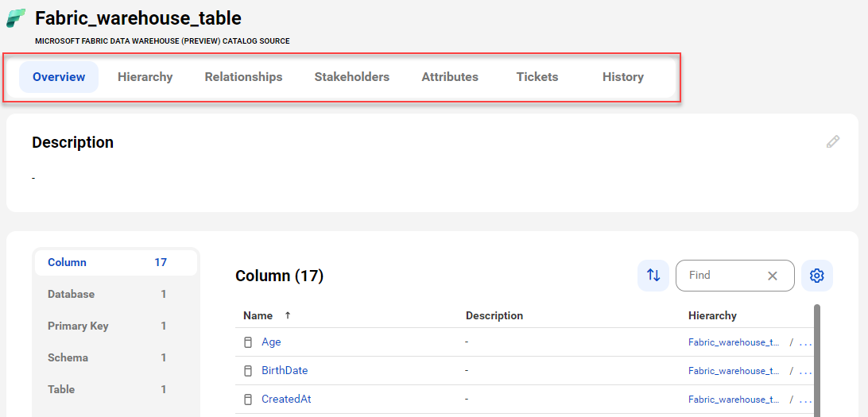This screenshot has width=868, height=417.
Task: Select Schema in the asset type list
Action: pyautogui.click(x=116, y=357)
